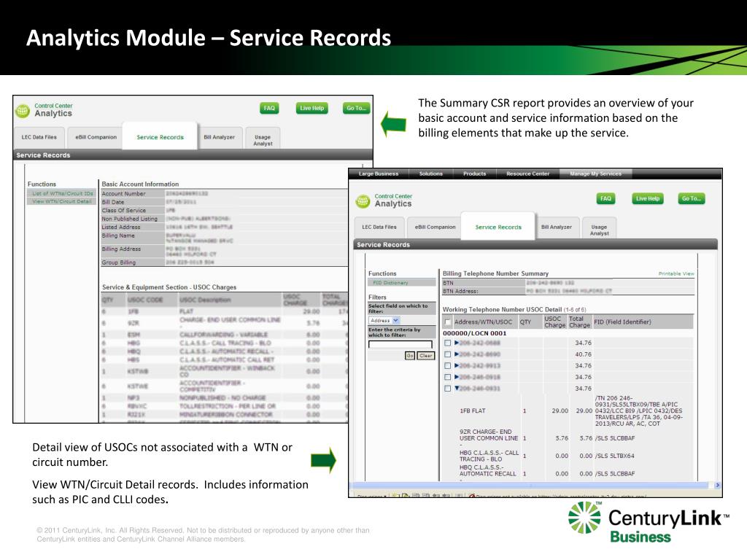Click the USOC Charge column header in the front window

[x=554, y=322]
